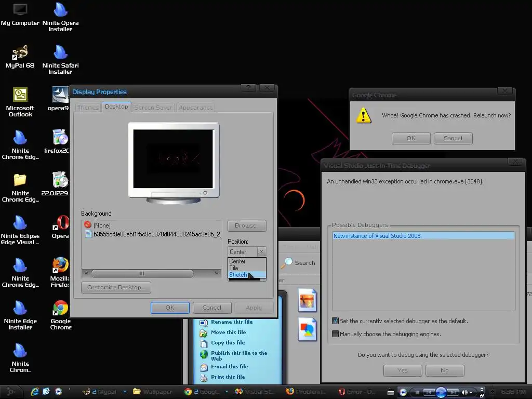Click the background list scroll-left arrow
This screenshot has height=399, width=532.
86,273
